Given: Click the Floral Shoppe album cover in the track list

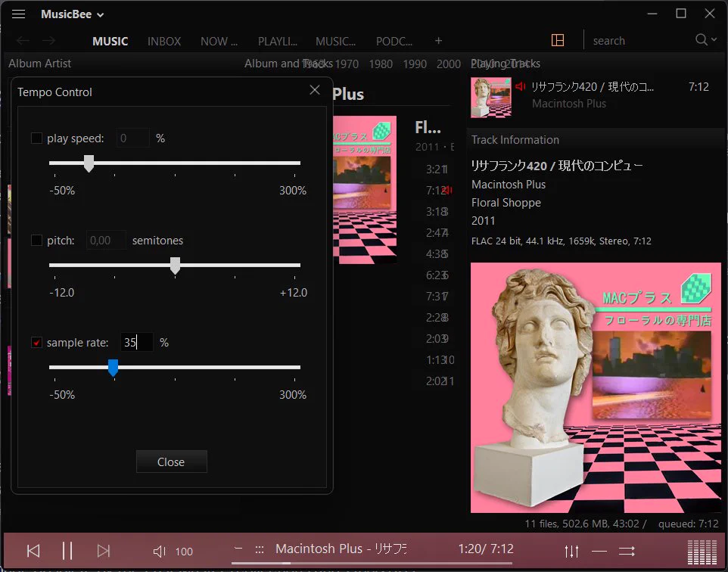Looking at the screenshot, I should coord(365,189).
